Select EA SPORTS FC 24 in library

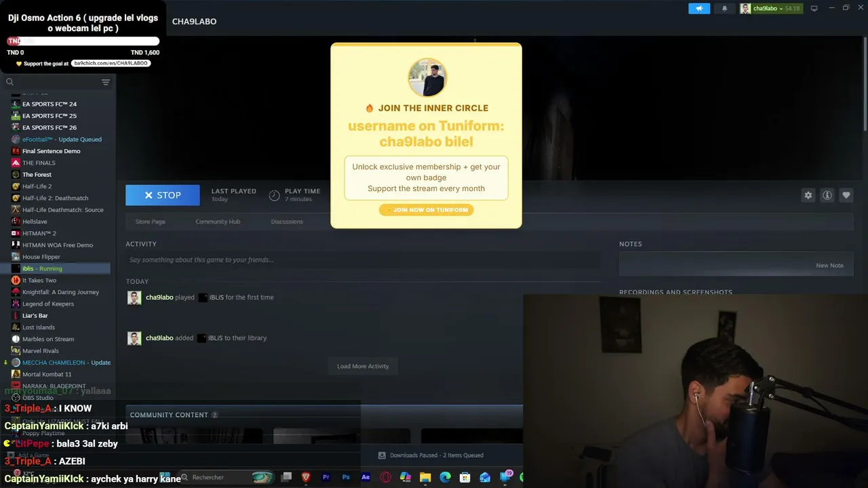50,104
